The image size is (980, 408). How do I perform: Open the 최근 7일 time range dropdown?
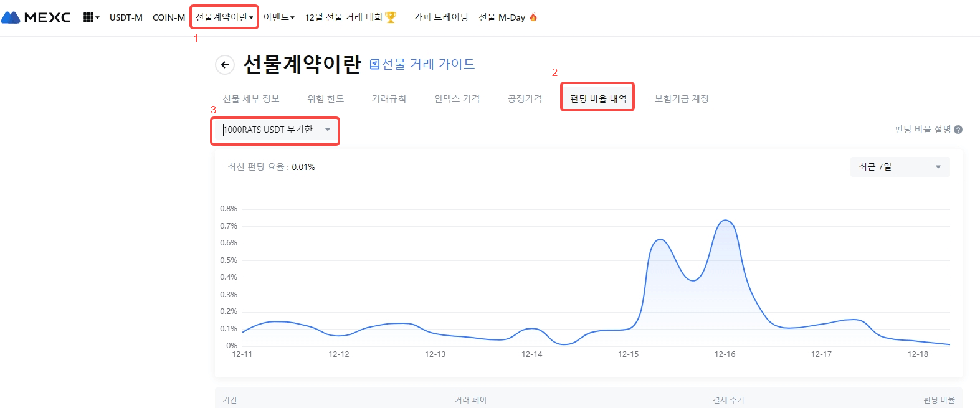pos(900,167)
